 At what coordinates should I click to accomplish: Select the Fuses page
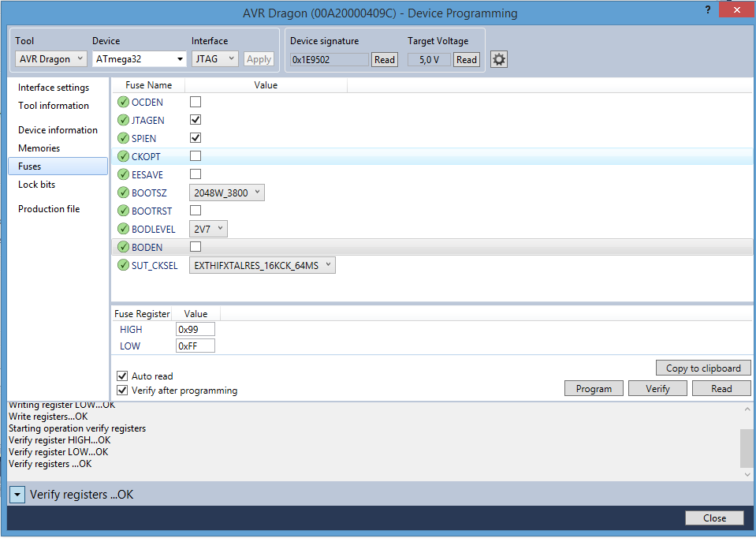(58, 166)
